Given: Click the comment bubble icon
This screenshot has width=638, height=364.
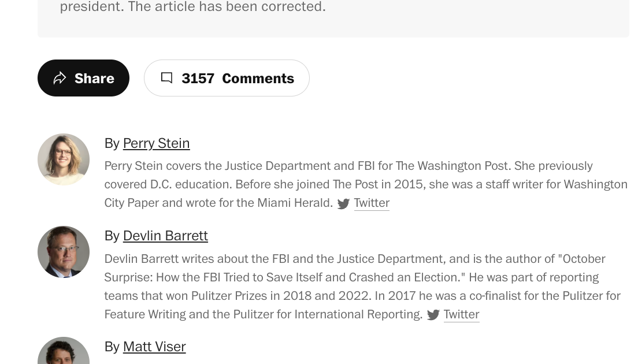Looking at the screenshot, I should (x=167, y=77).
